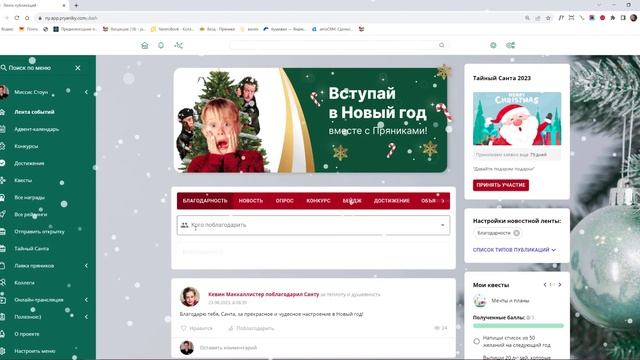Open the share-page icon in the address bar
The image size is (640, 360).
[538, 18]
